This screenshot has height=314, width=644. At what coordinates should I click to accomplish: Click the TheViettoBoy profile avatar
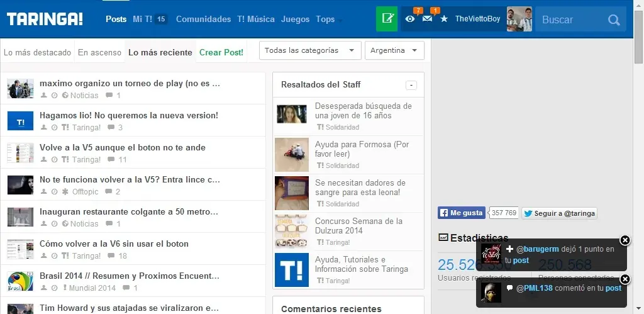[x=519, y=19]
